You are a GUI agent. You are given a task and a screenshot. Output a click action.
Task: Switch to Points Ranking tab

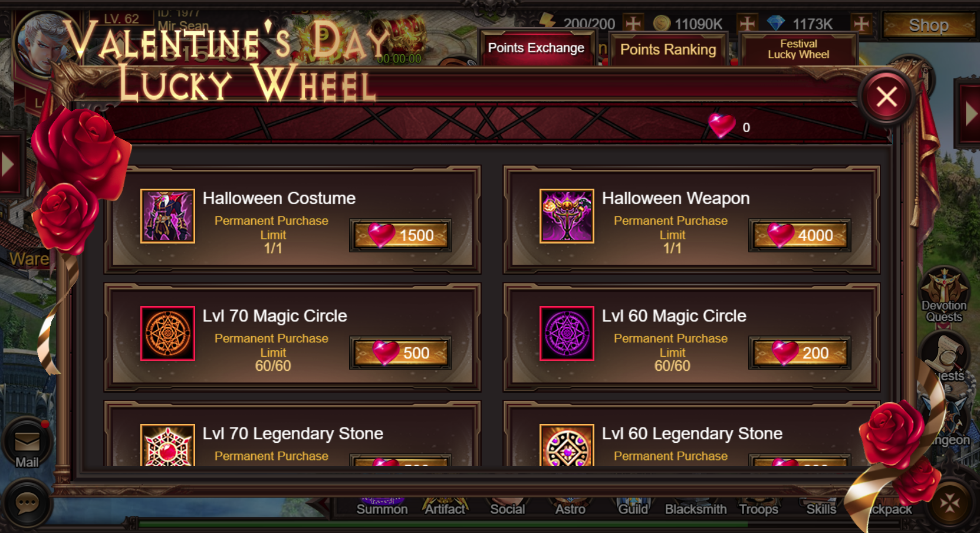[668, 50]
